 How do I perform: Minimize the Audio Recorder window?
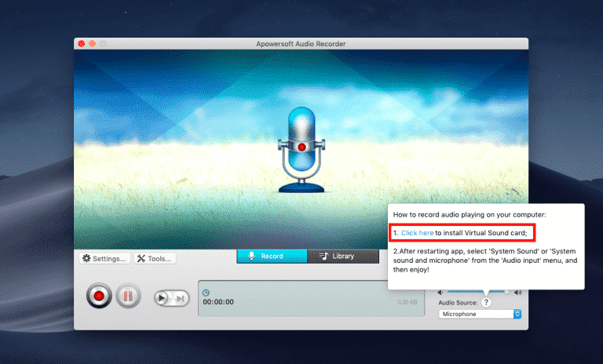tap(93, 44)
